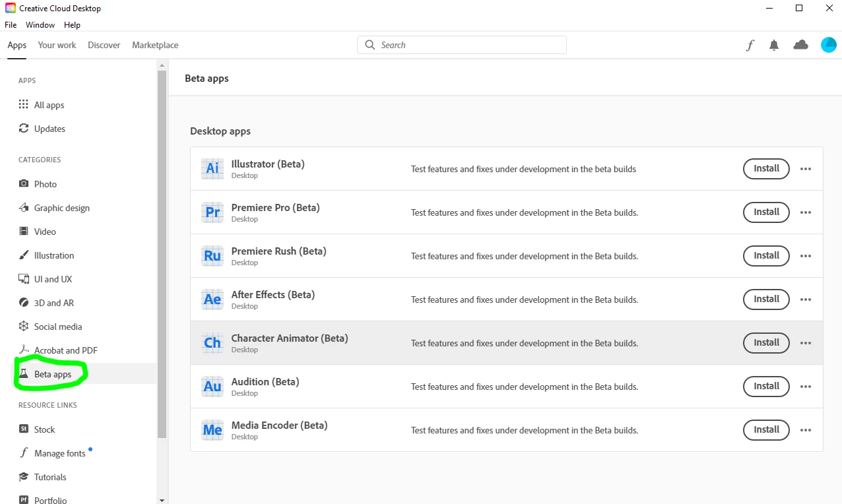Choose the UI and UX category
Viewport: 842px width, 504px height.
[x=45, y=279]
